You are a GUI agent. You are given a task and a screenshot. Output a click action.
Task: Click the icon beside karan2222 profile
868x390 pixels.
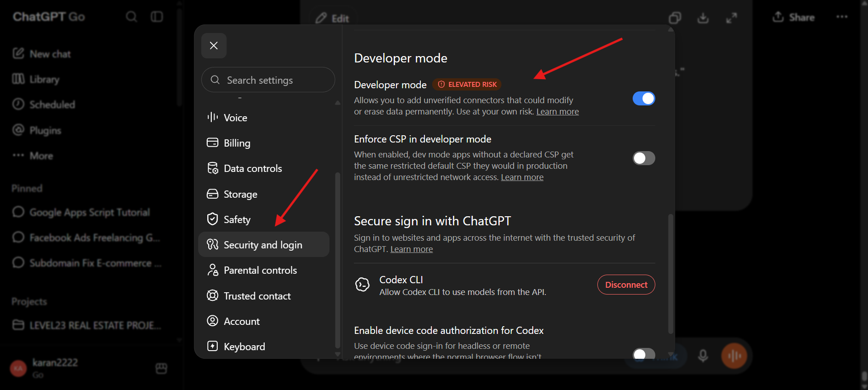coord(162,368)
